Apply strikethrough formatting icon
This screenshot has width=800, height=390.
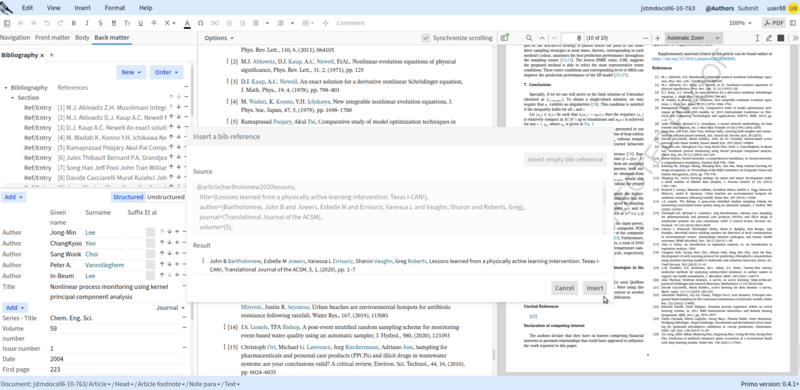[154, 23]
